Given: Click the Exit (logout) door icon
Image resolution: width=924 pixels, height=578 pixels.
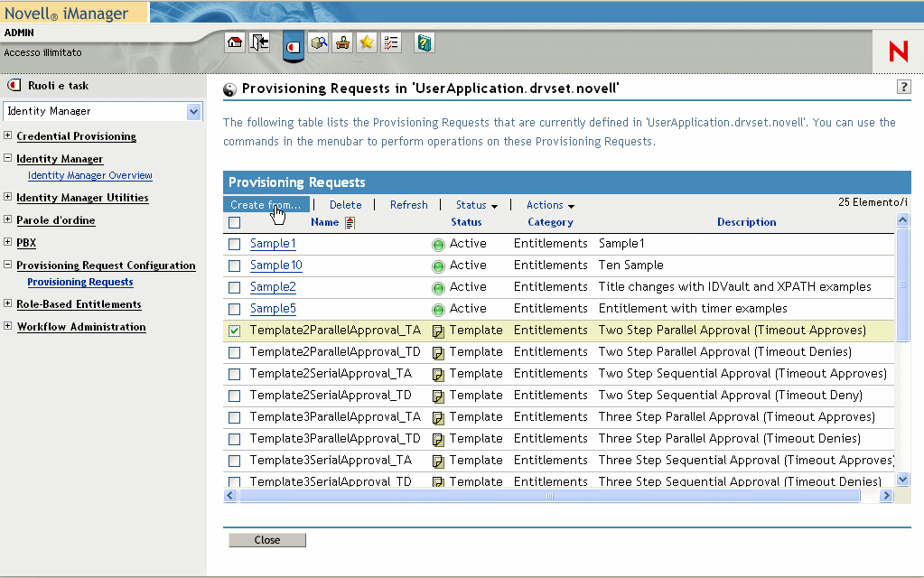Looking at the screenshot, I should [260, 42].
